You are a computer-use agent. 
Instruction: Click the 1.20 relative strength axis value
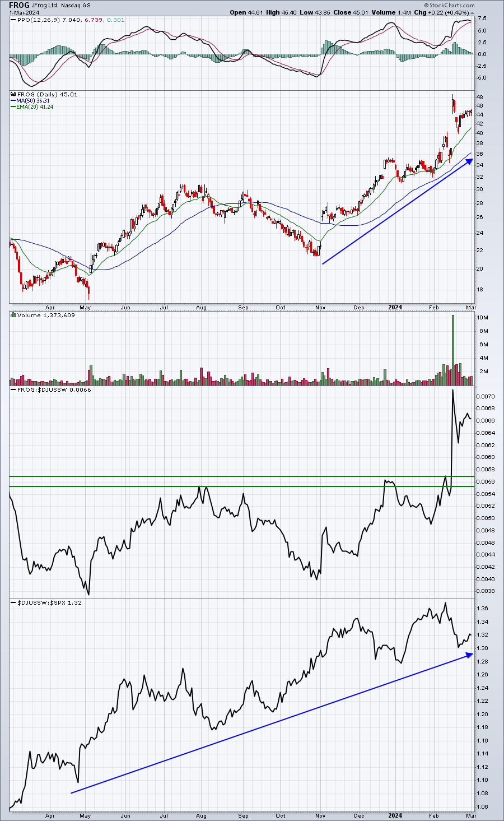point(482,714)
